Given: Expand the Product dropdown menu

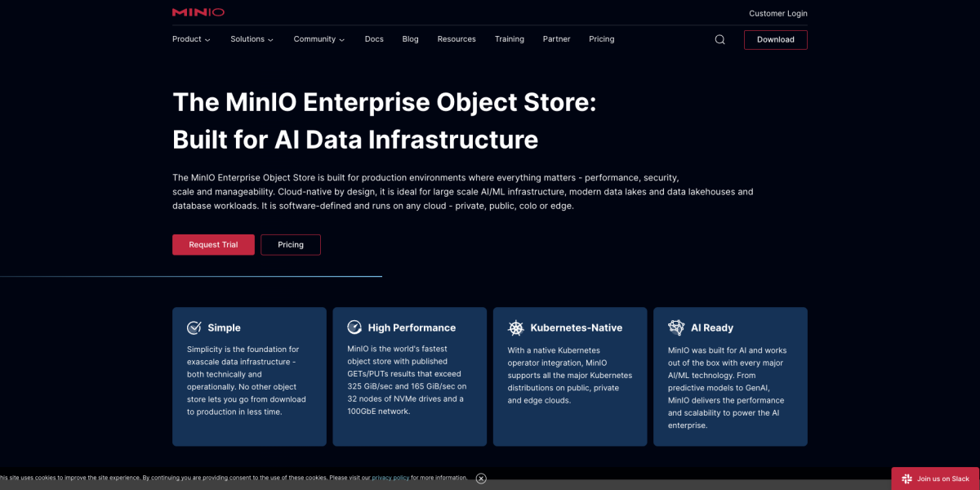Looking at the screenshot, I should (x=191, y=39).
